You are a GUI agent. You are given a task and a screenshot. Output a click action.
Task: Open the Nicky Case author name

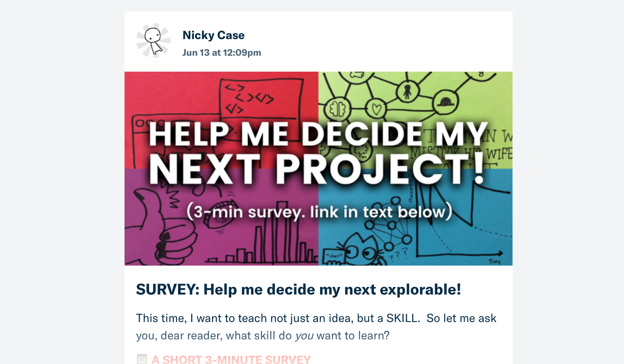pos(214,35)
